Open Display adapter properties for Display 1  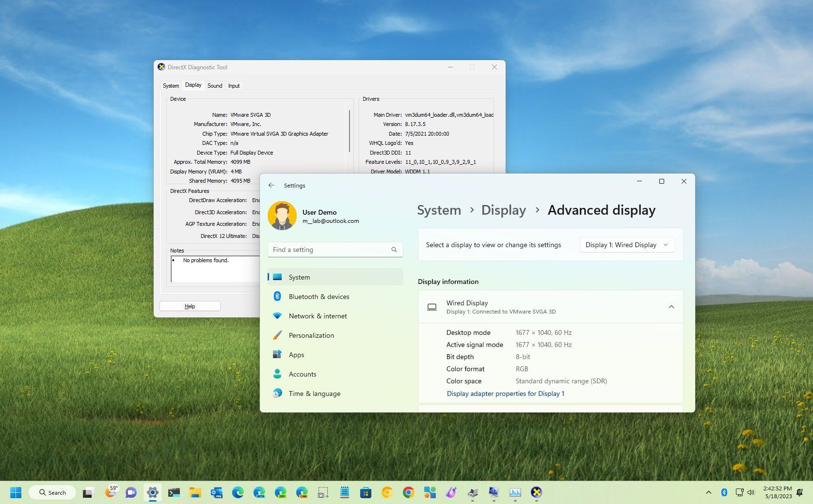(x=505, y=394)
